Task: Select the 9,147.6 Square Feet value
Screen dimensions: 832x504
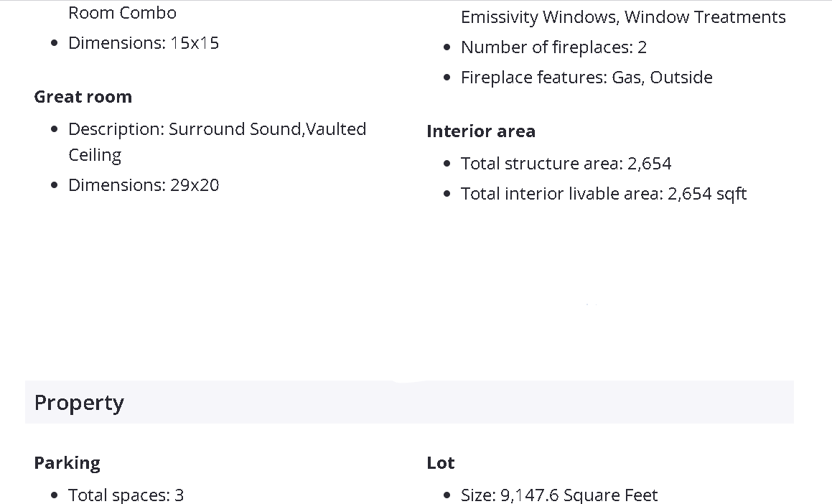Action: tap(579, 495)
